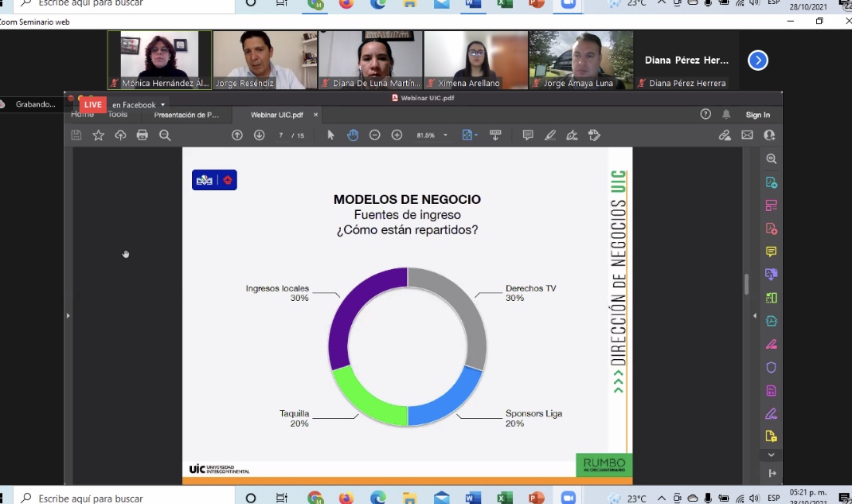Show more participants with the blue arrow

click(757, 61)
